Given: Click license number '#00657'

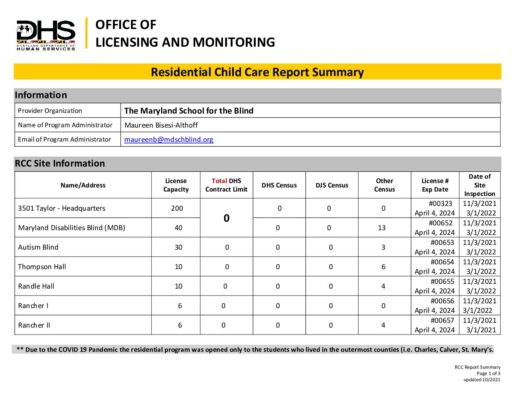Looking at the screenshot, I should click(x=442, y=320).
